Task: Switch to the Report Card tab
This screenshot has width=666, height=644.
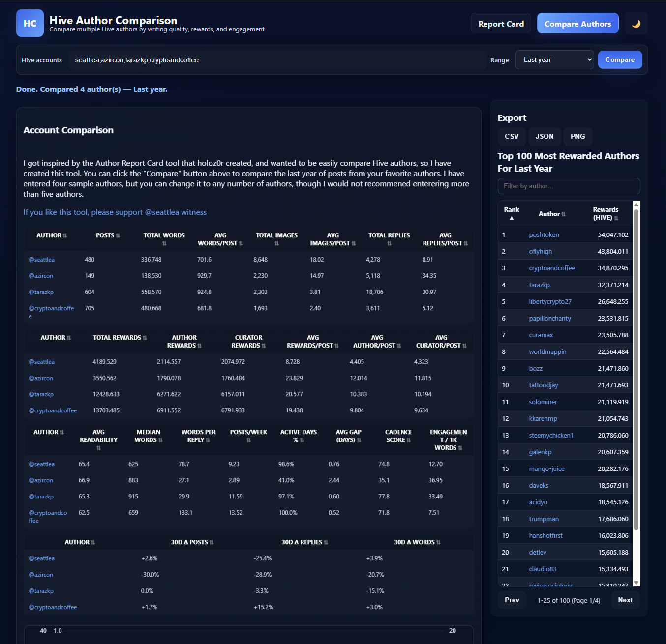Action: coord(501,24)
